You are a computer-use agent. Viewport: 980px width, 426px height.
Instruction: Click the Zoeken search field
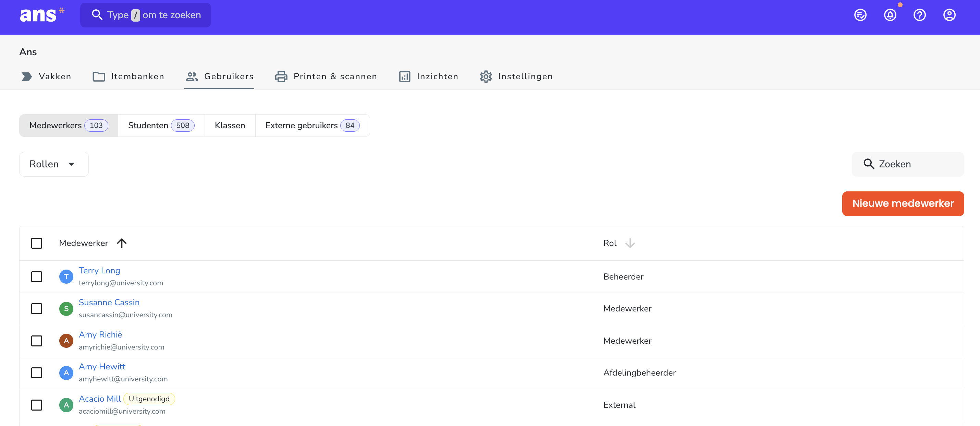908,164
